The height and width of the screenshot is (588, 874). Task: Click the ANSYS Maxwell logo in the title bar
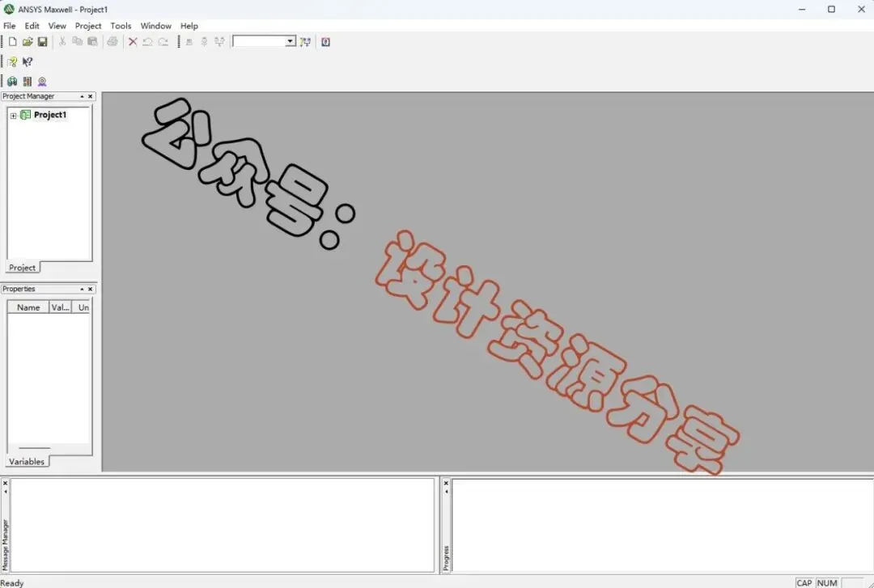[x=9, y=9]
